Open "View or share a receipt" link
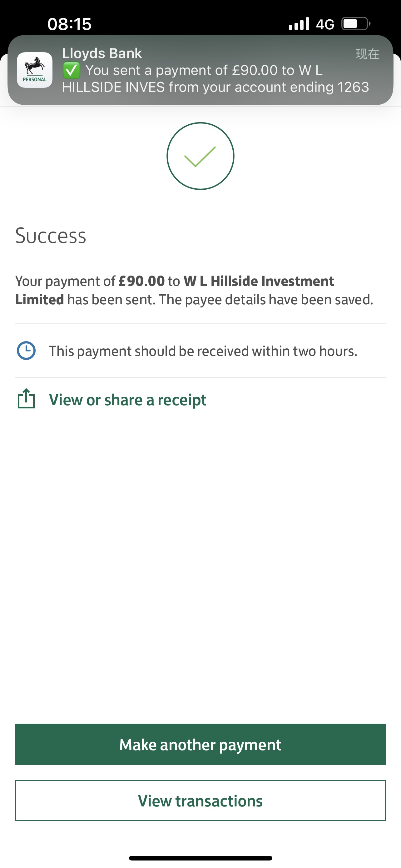The height and width of the screenshot is (868, 401). pos(128,400)
